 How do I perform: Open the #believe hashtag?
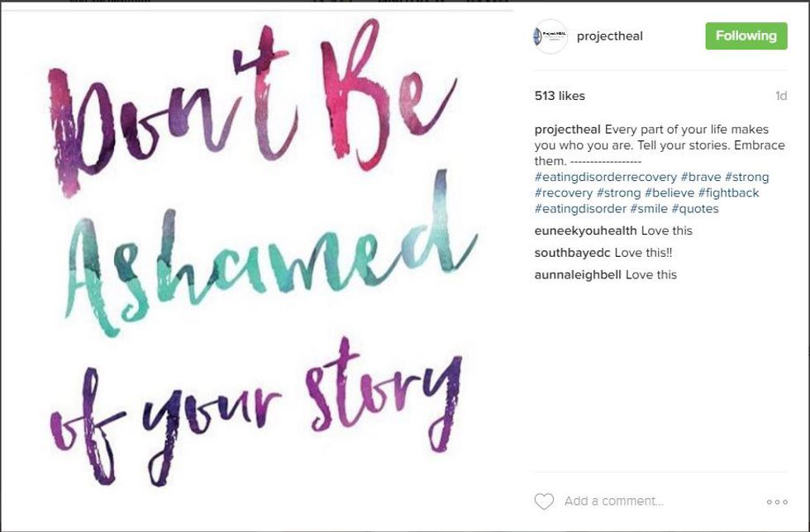pyautogui.click(x=669, y=193)
